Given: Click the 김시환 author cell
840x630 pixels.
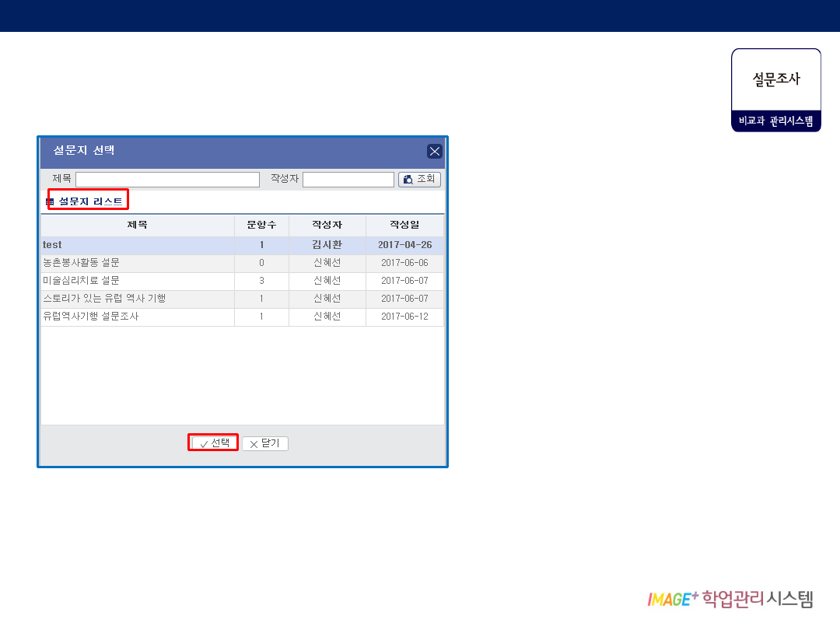Looking at the screenshot, I should 327,245.
